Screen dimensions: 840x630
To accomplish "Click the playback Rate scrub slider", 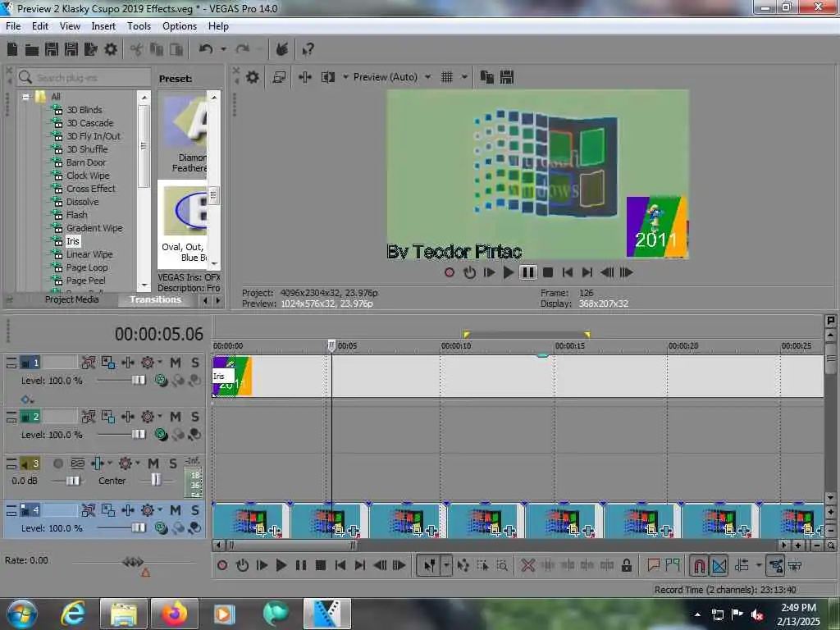I will pyautogui.click(x=133, y=562).
